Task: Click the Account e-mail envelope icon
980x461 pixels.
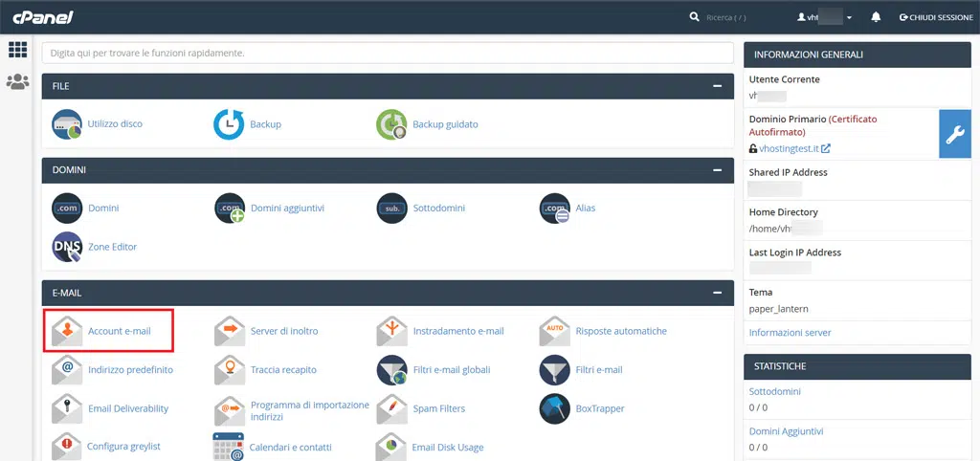Action: 67,331
